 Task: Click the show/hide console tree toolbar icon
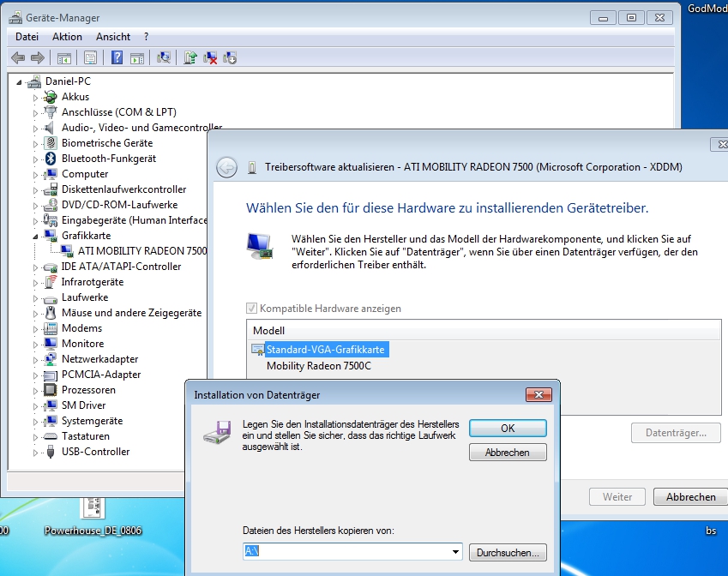(x=64, y=58)
